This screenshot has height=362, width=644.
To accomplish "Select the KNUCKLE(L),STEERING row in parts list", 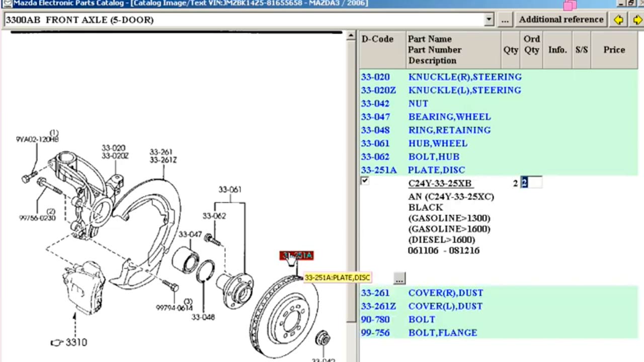I will click(x=499, y=90).
